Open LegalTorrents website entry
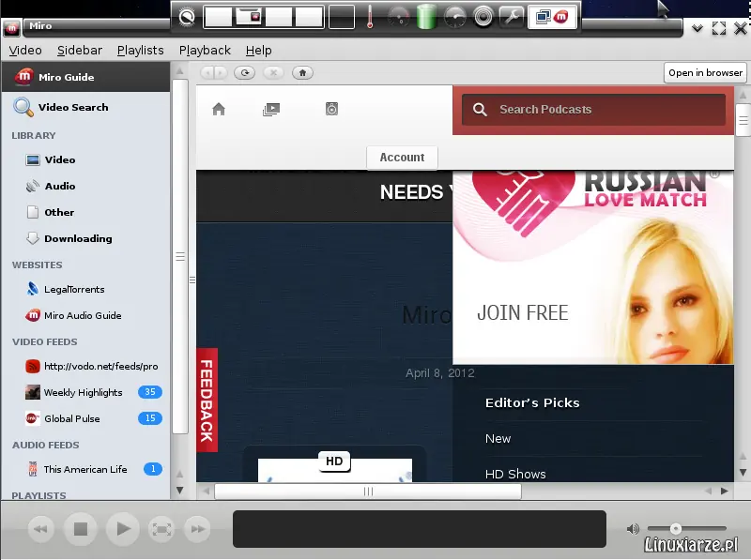Image resolution: width=751 pixels, height=560 pixels. pyautogui.click(x=74, y=290)
